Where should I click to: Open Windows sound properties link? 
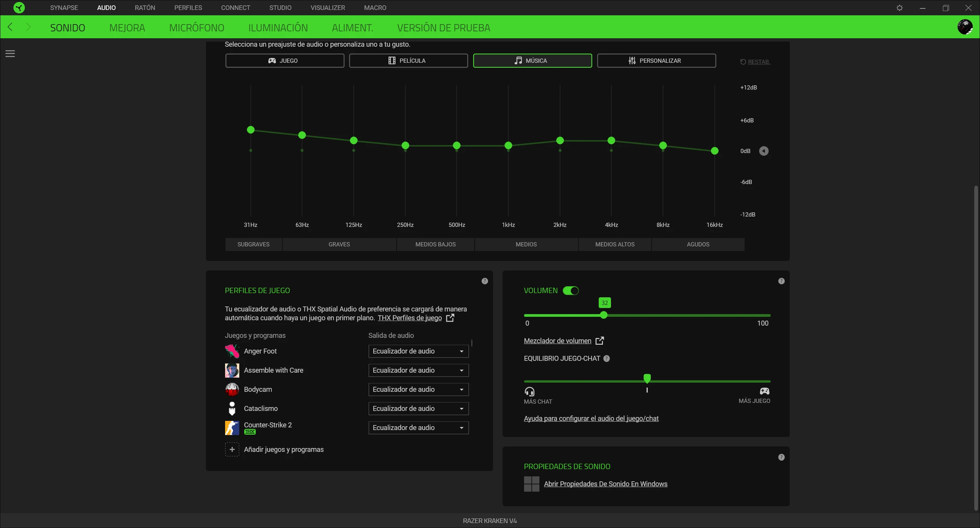coord(606,484)
